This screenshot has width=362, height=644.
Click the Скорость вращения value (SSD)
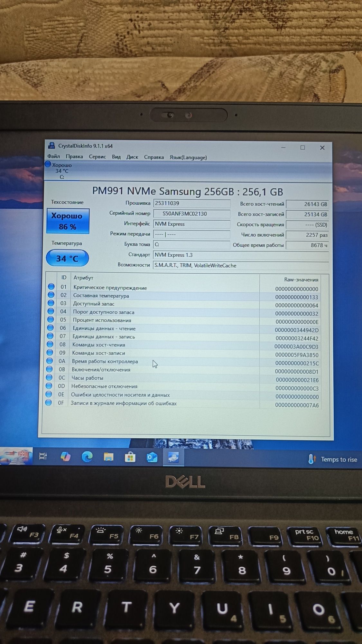(x=307, y=225)
